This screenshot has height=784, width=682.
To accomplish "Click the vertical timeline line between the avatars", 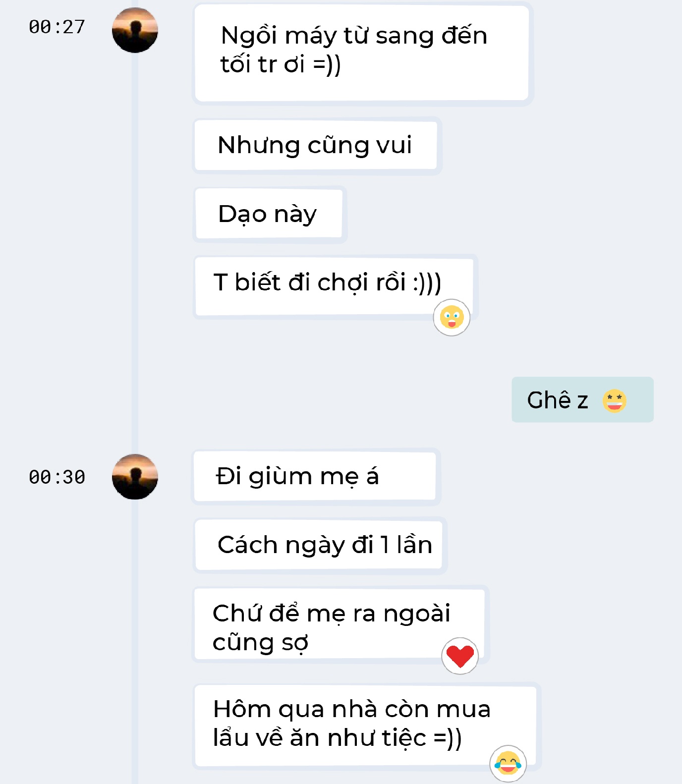I will click(135, 248).
